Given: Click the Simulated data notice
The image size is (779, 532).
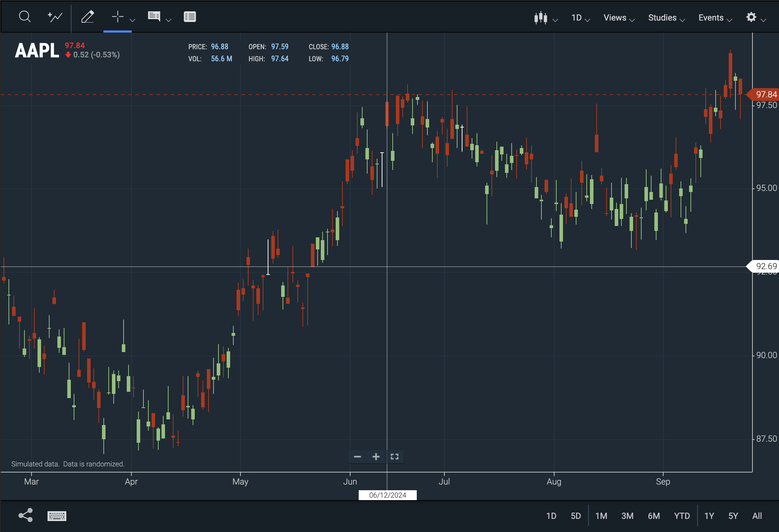Looking at the screenshot, I should coord(68,464).
